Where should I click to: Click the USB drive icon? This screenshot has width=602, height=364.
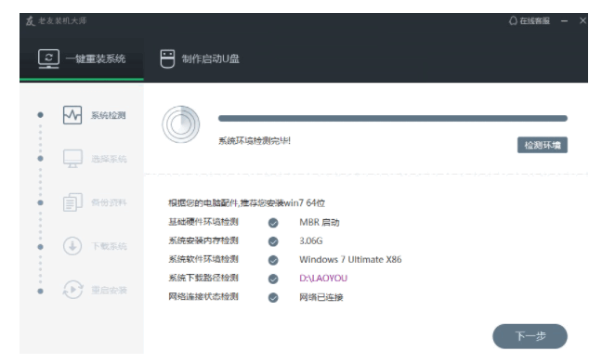point(167,59)
